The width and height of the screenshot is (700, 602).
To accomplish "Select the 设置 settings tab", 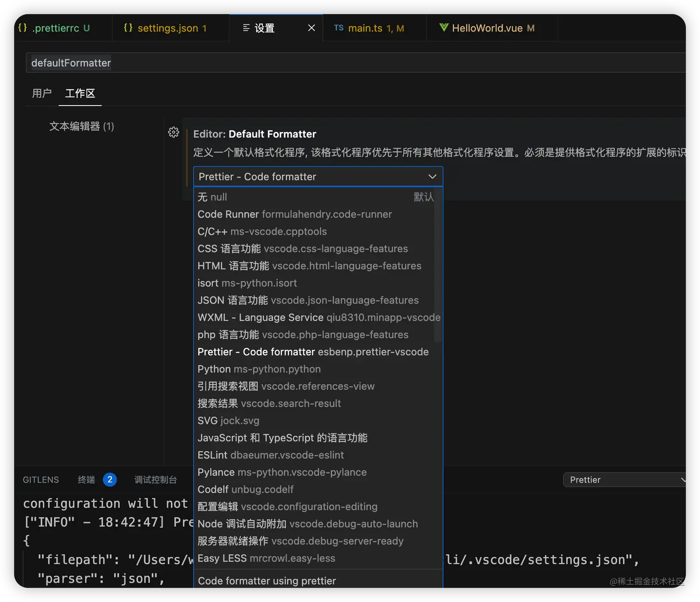I will [264, 28].
